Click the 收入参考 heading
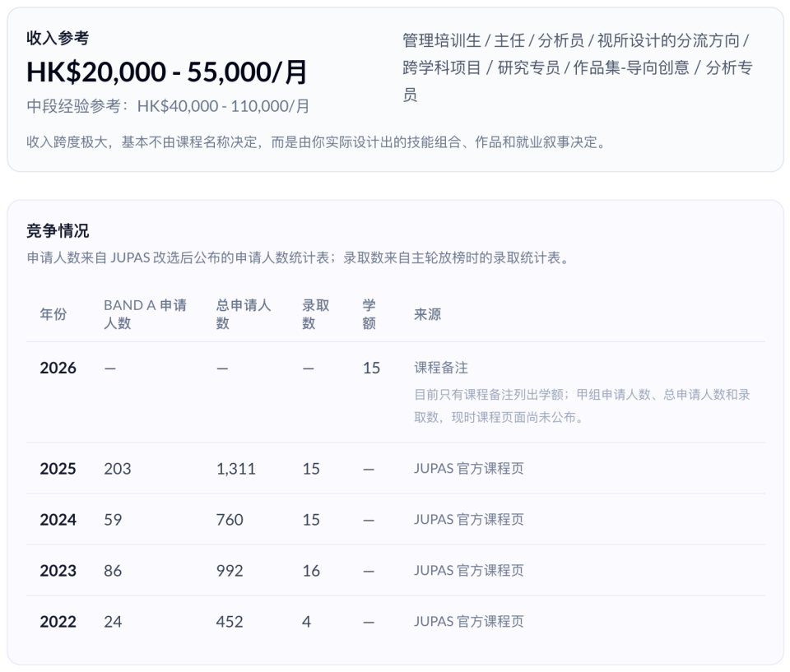The width and height of the screenshot is (790, 672). coord(58,39)
